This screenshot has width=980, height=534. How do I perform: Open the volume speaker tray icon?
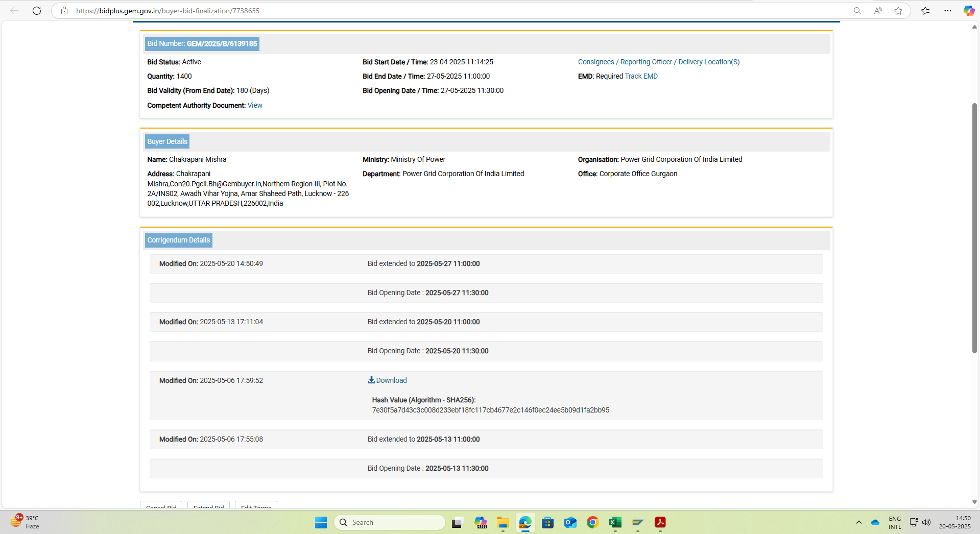click(926, 522)
